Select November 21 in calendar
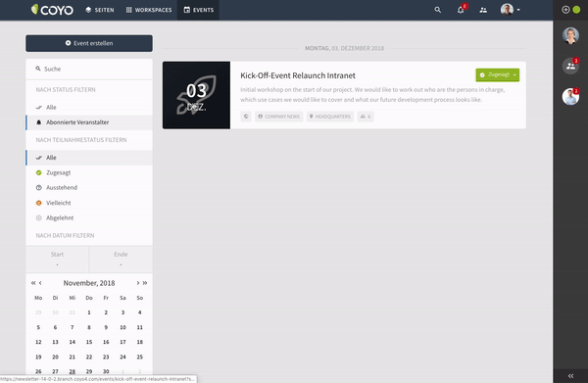Viewport: 588px width, 383px height. tap(72, 358)
